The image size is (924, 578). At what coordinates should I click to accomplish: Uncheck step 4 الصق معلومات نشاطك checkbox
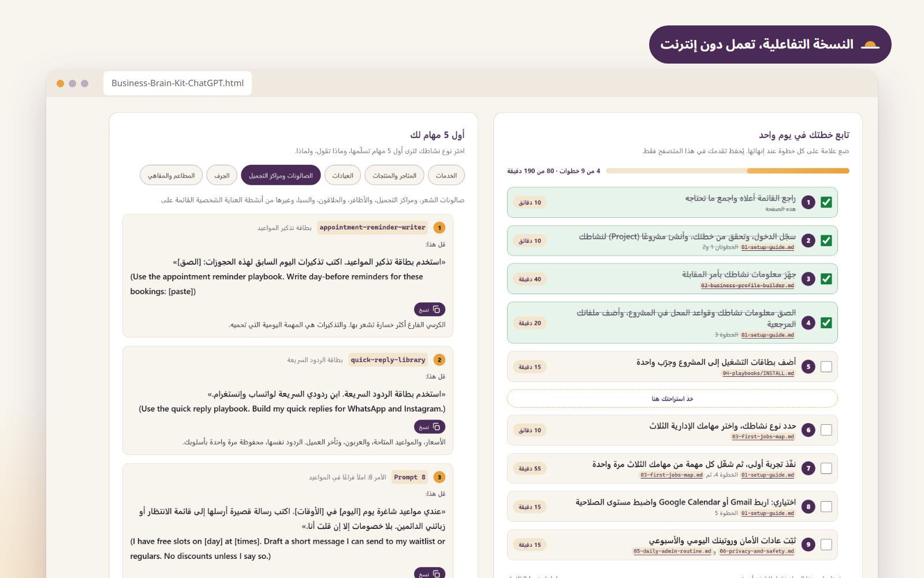[x=826, y=323]
